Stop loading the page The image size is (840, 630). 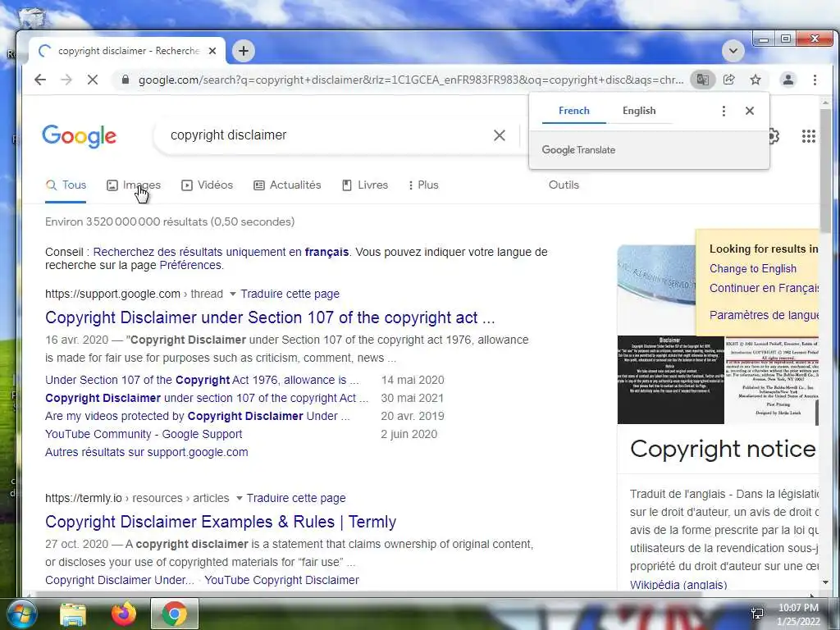click(x=93, y=80)
